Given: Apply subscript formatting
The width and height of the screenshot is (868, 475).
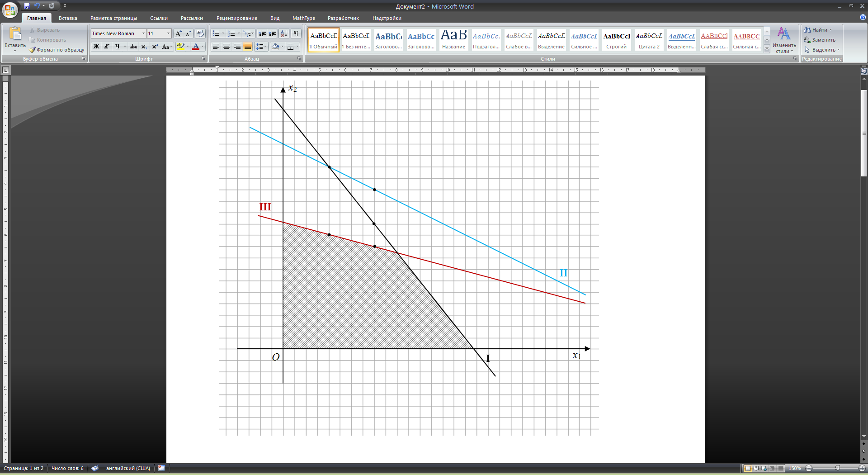Looking at the screenshot, I should pos(144,47).
